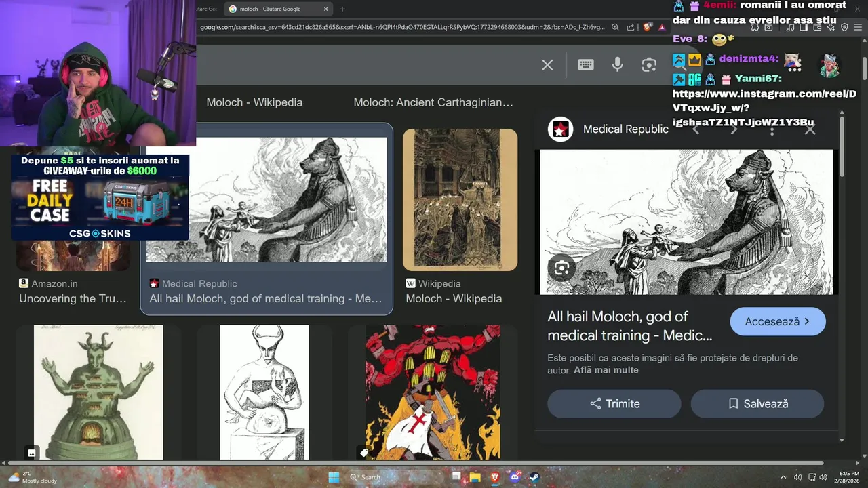This screenshot has width=868, height=488.
Task: Click the 'Trimite' share button
Action: 614,403
